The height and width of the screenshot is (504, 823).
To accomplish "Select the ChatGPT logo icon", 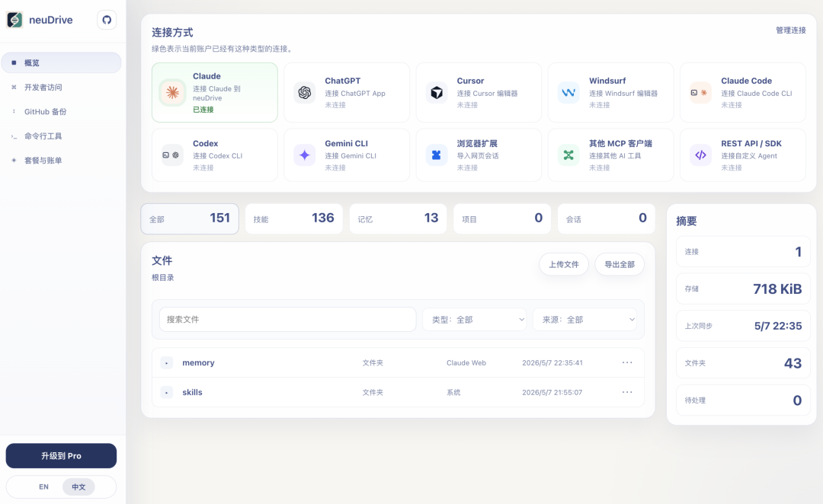I will (304, 93).
